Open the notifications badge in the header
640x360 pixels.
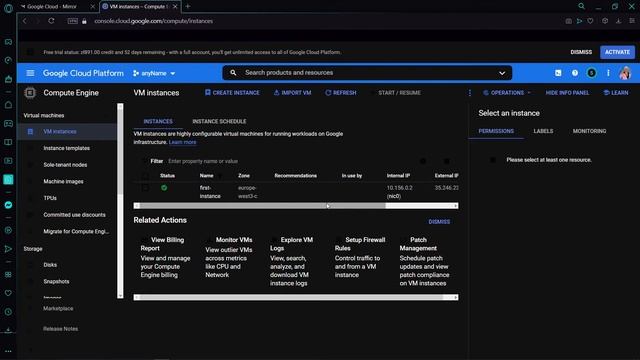591,73
